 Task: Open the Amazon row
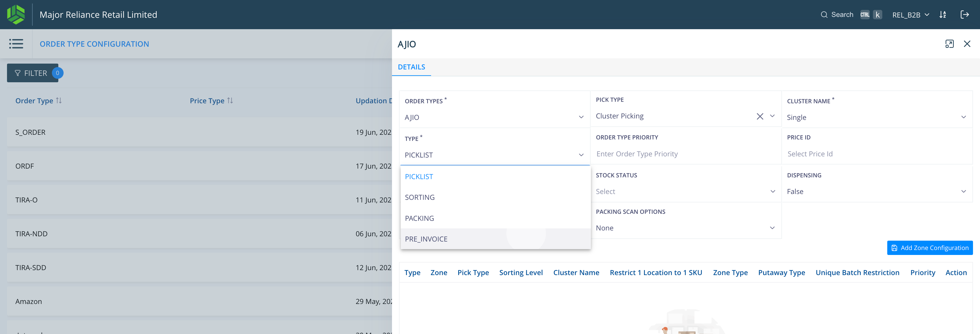point(199,301)
